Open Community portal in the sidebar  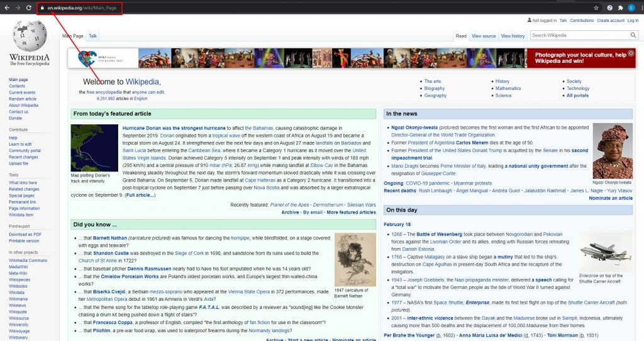coord(25,151)
